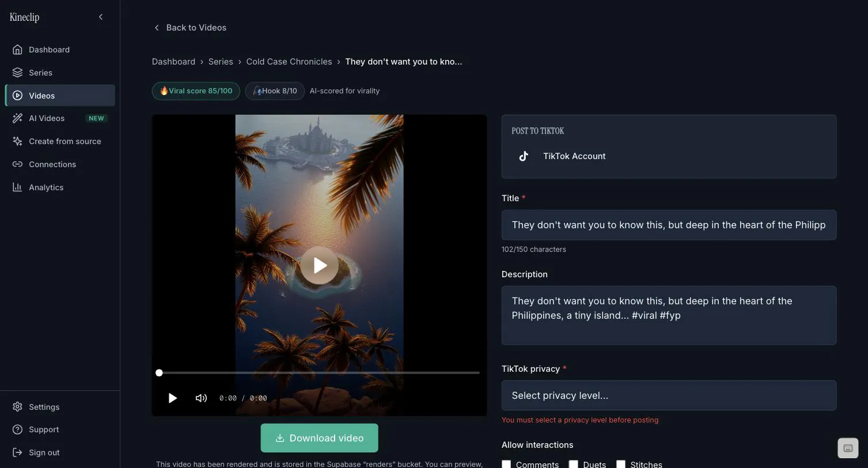
Task: Open Series in the sidebar
Action: point(60,73)
